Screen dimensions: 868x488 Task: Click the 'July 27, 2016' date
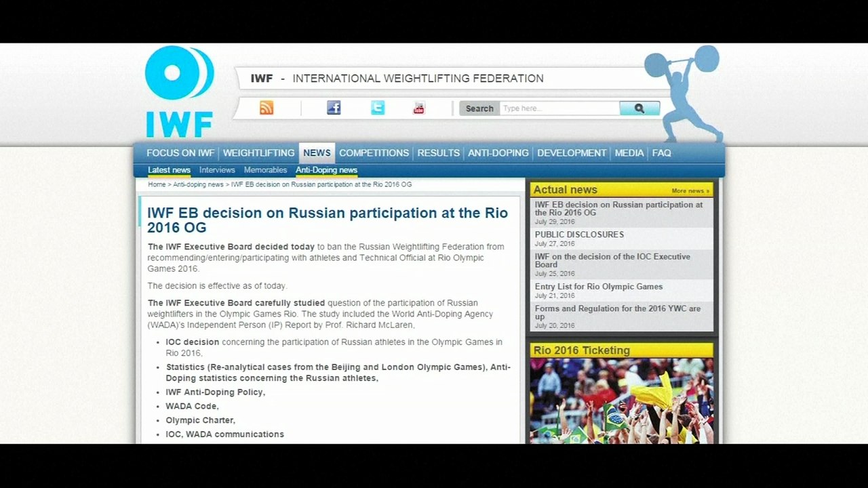pyautogui.click(x=555, y=244)
